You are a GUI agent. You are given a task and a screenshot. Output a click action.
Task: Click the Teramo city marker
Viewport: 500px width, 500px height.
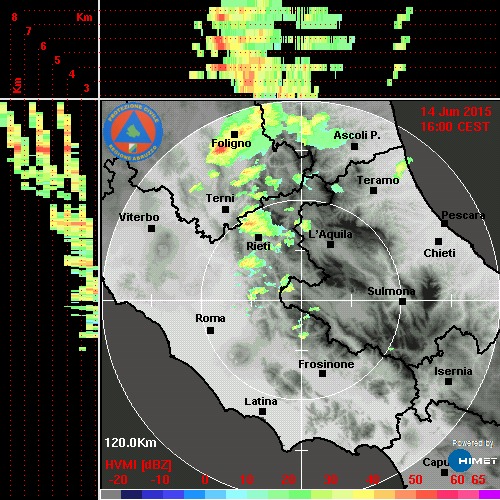point(374,191)
